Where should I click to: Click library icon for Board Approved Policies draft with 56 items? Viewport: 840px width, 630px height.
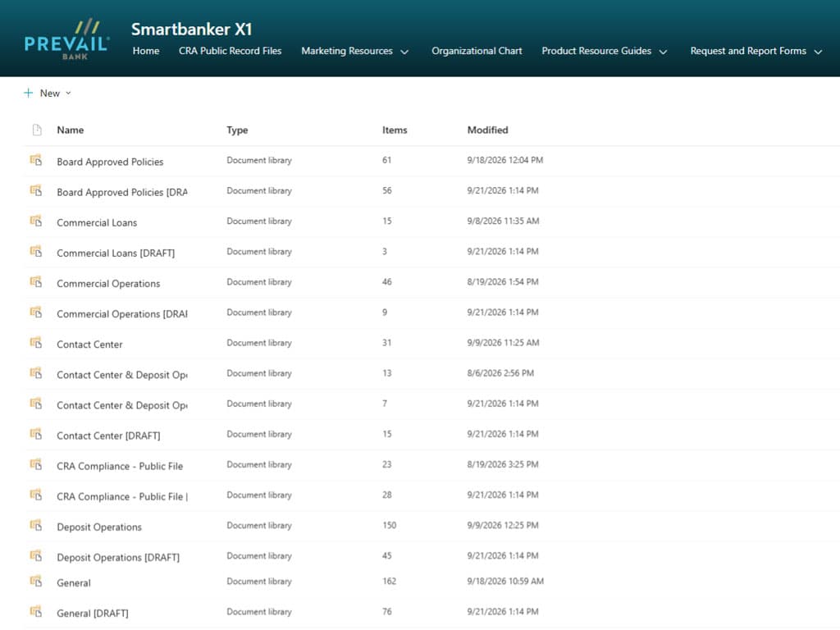point(36,190)
